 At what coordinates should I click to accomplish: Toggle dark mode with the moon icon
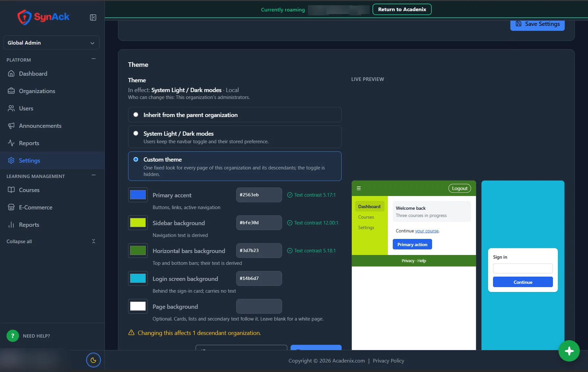point(93,360)
